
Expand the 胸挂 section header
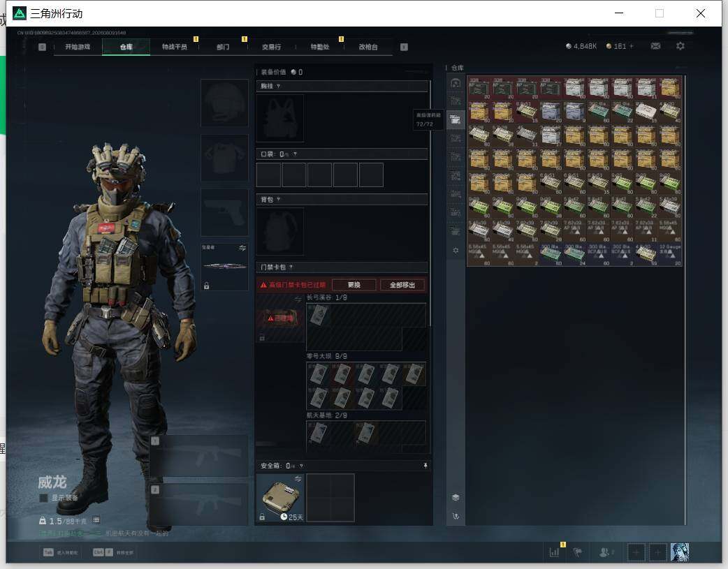pyautogui.click(x=342, y=87)
